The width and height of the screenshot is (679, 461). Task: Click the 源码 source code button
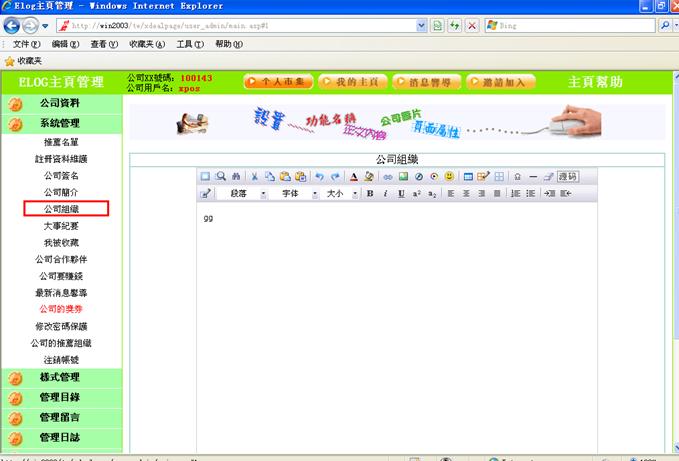point(567,176)
